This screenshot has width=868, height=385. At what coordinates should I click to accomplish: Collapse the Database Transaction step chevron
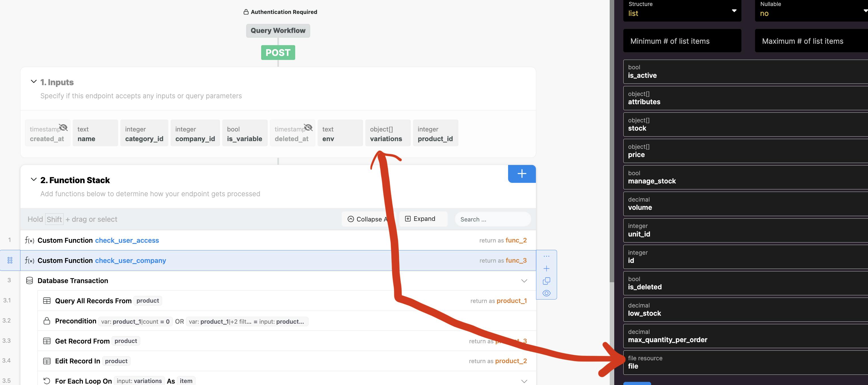click(x=524, y=281)
